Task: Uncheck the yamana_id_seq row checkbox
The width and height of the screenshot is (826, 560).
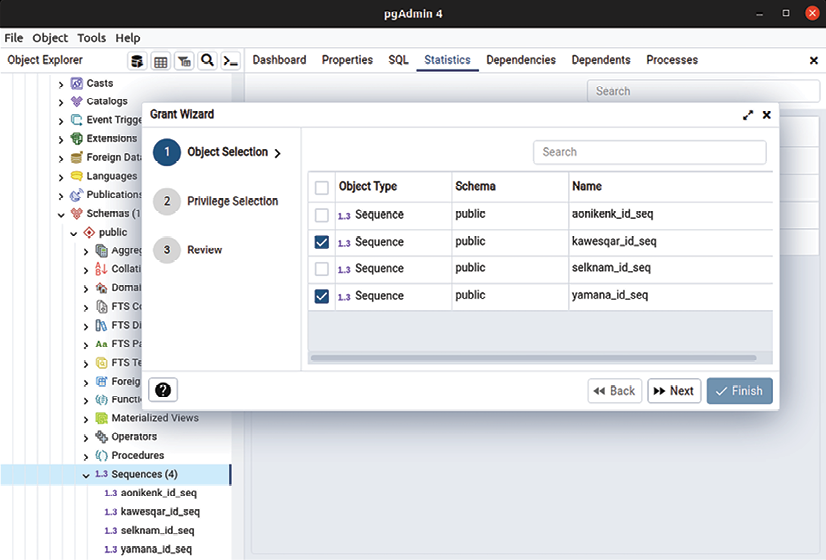Action: point(321,296)
